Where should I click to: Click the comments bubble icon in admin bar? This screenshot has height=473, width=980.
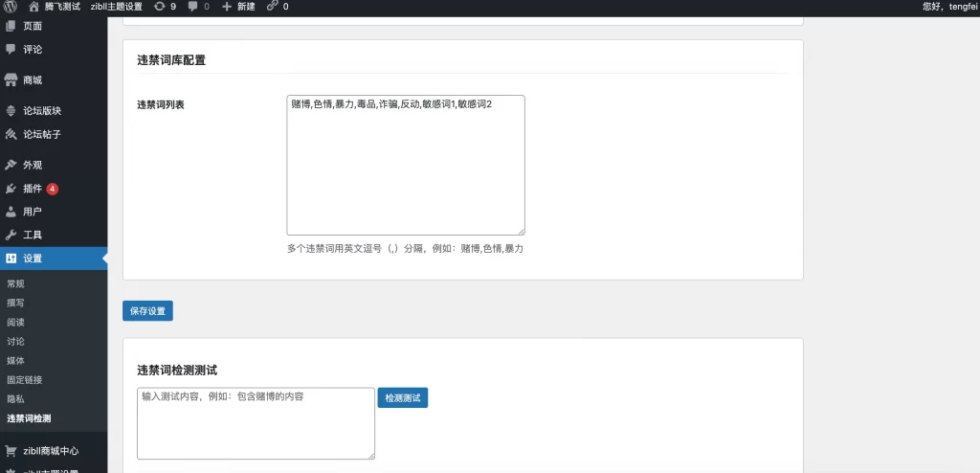coord(193,7)
